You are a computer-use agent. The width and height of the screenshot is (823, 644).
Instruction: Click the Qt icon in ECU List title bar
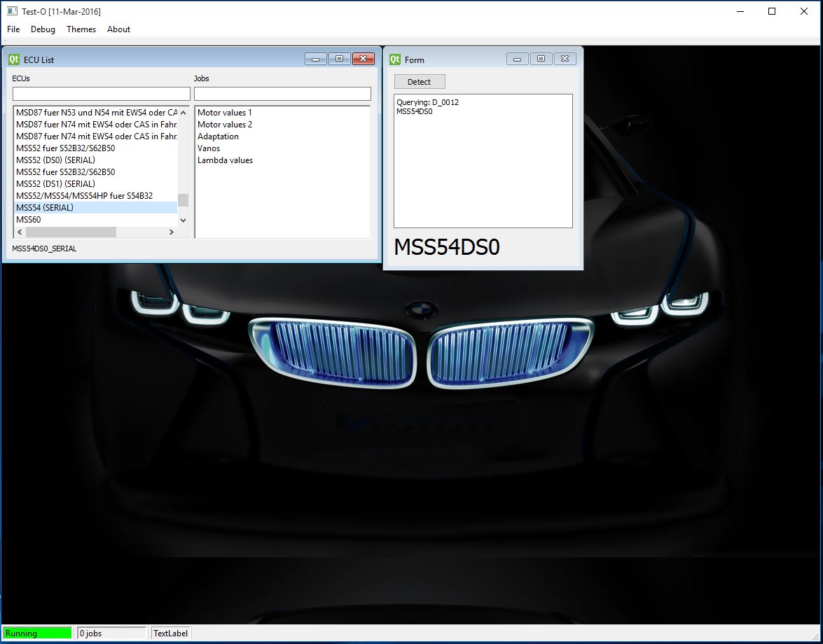[x=13, y=59]
